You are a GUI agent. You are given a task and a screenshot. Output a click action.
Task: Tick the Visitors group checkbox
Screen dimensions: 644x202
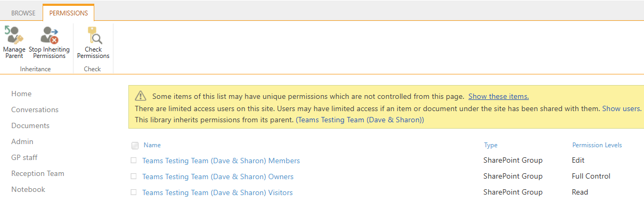point(134,192)
